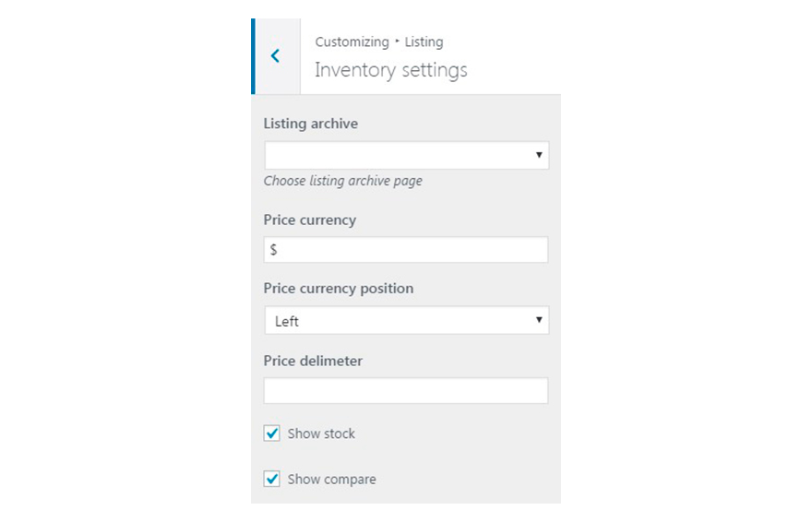
Task: Click the Price currency field containing $
Action: pos(406,250)
